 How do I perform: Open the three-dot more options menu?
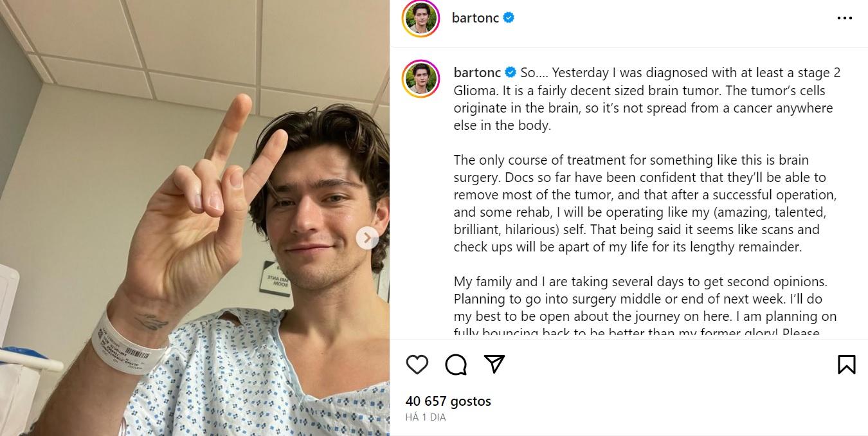(x=844, y=18)
